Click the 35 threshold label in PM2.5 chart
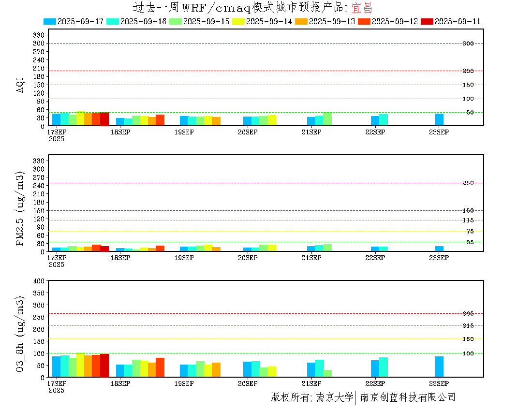532x411 pixels. (470, 242)
